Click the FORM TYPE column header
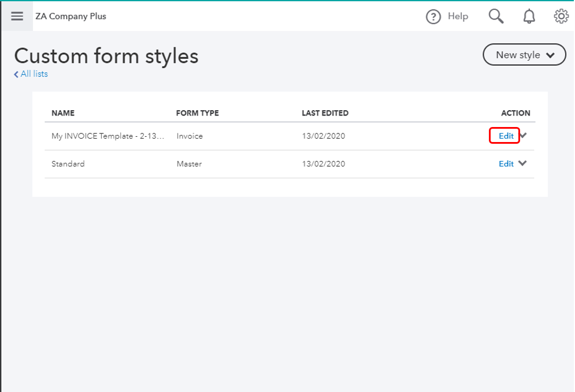 pyautogui.click(x=197, y=113)
